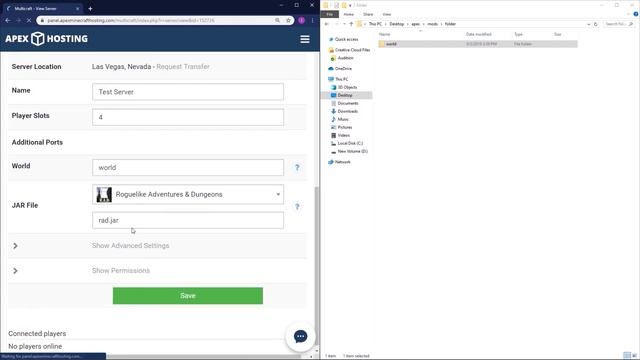Click the Name field containing Test Server
The width and height of the screenshot is (640, 360).
click(188, 92)
